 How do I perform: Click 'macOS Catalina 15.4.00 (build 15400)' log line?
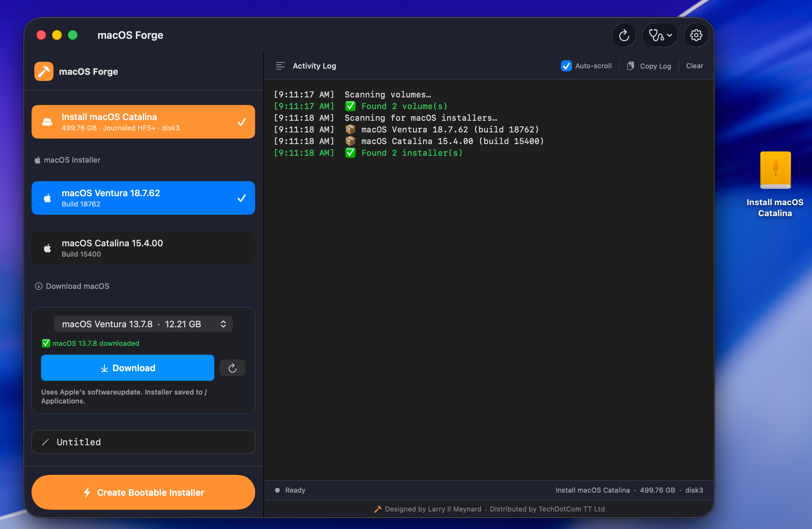(x=409, y=141)
